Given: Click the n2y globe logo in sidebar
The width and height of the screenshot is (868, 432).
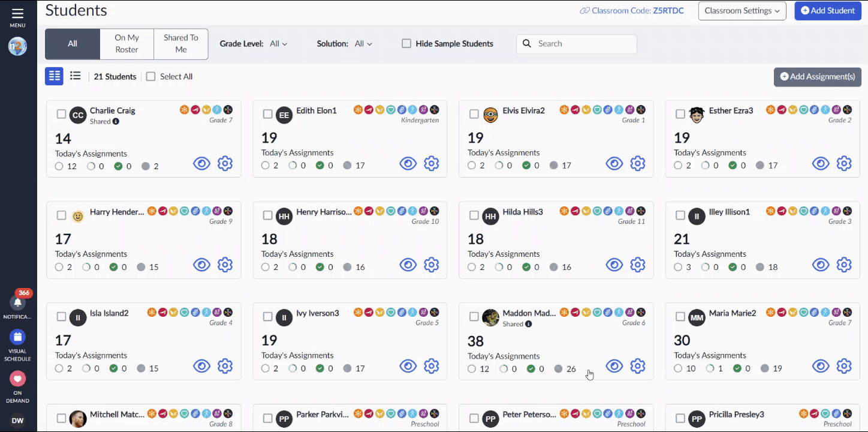Looking at the screenshot, I should (17, 47).
